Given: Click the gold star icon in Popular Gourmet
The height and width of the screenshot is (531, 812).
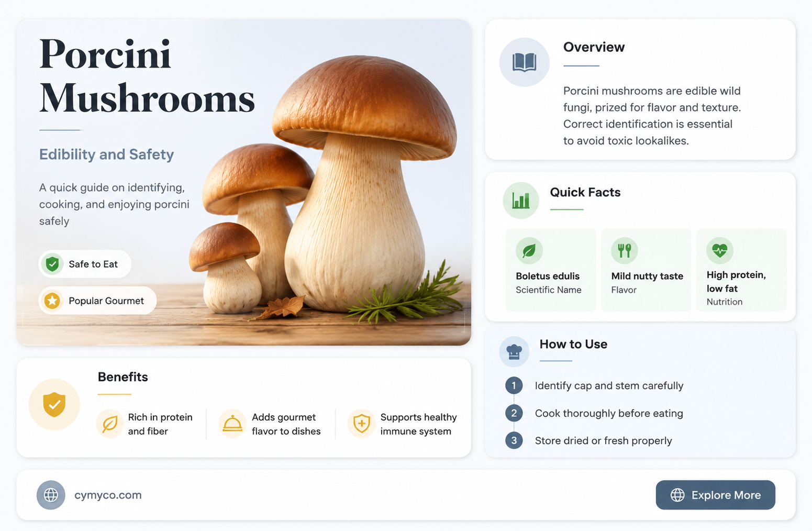Looking at the screenshot, I should (52, 301).
